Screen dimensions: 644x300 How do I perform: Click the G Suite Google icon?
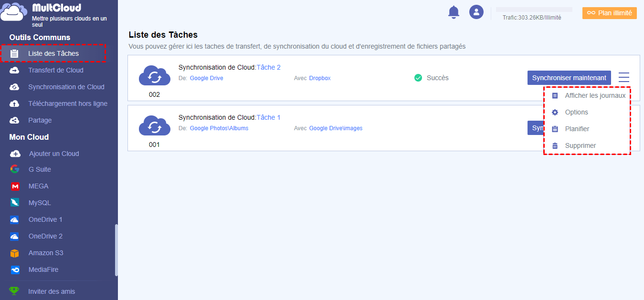point(15,169)
